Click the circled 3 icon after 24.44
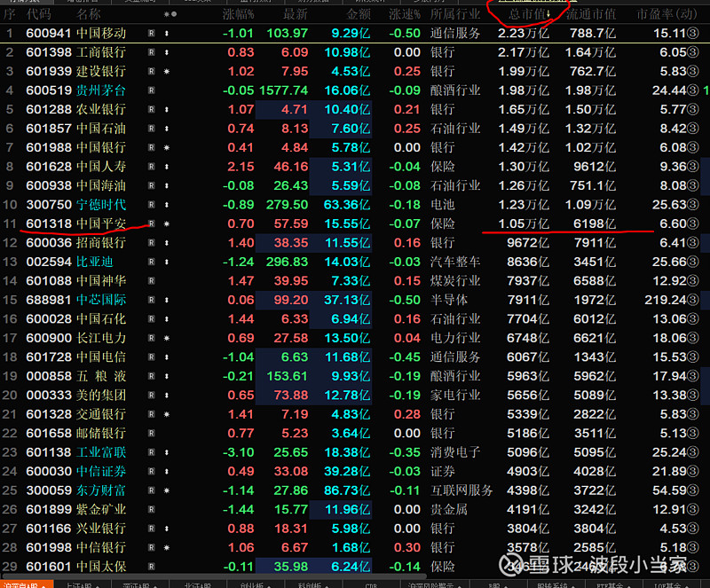The image size is (710, 588). pyautogui.click(x=693, y=90)
